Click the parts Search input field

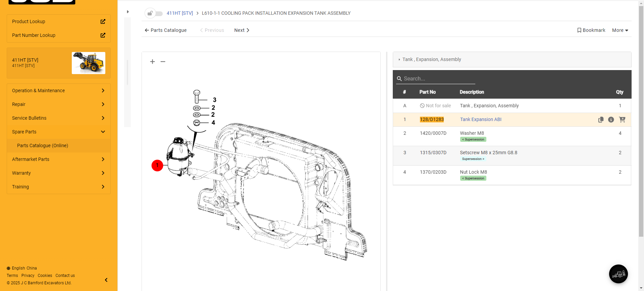pyautogui.click(x=438, y=78)
